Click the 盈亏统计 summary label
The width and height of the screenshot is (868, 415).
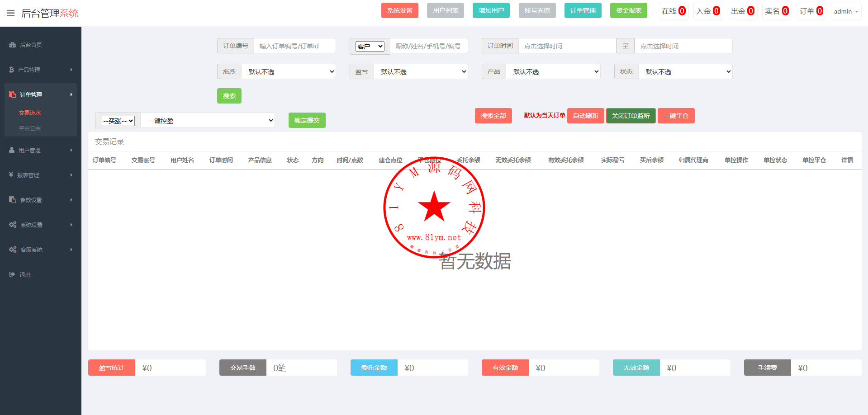(x=112, y=368)
